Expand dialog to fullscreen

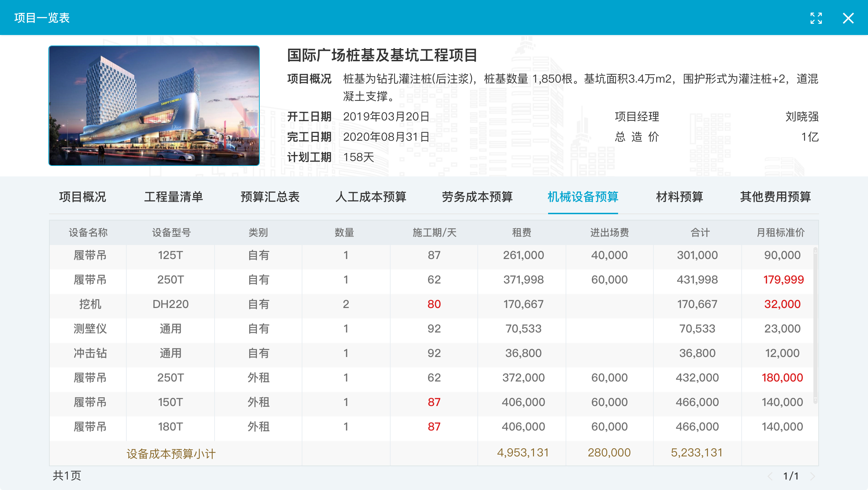[816, 18]
